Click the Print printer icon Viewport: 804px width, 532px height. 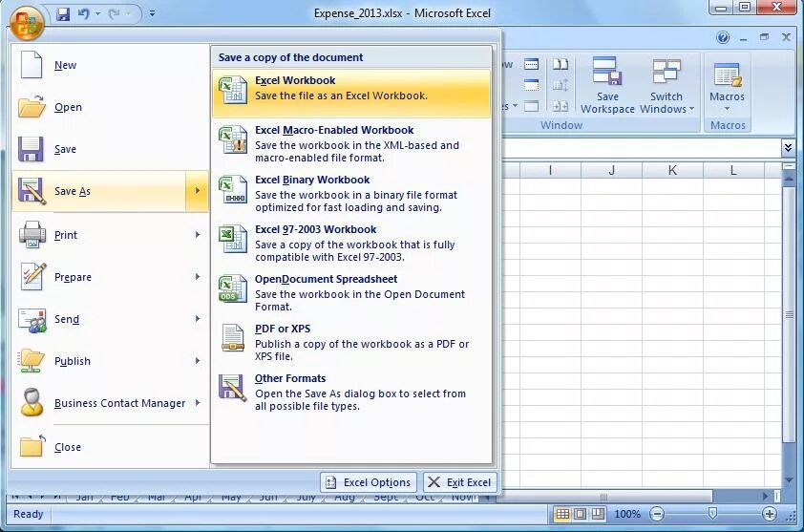pyautogui.click(x=32, y=234)
